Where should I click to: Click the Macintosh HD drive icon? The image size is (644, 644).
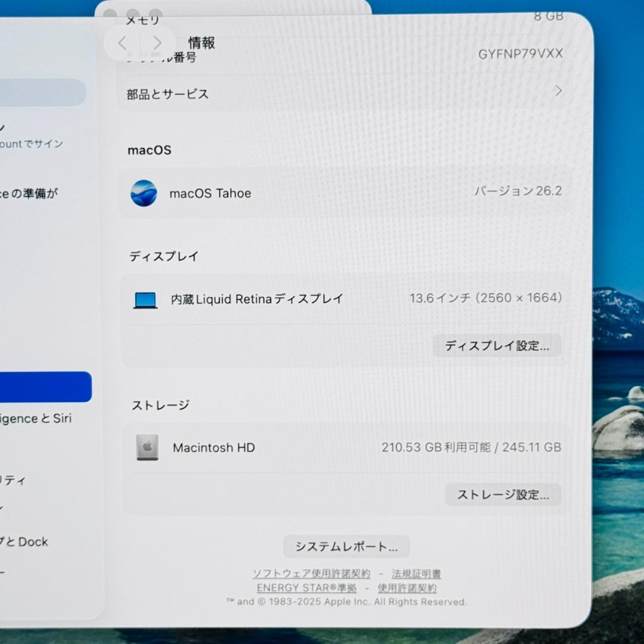pyautogui.click(x=147, y=448)
